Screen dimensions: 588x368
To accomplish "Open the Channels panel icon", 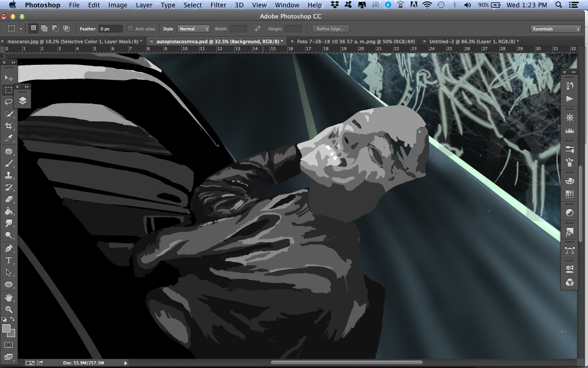I will click(x=570, y=282).
